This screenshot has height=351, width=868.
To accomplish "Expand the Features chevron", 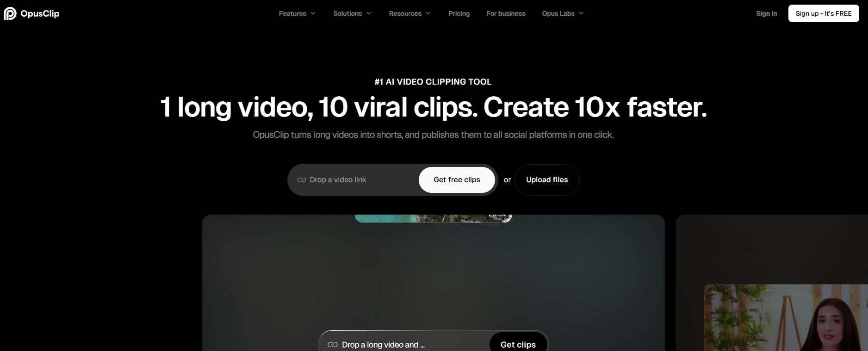I will click(313, 13).
